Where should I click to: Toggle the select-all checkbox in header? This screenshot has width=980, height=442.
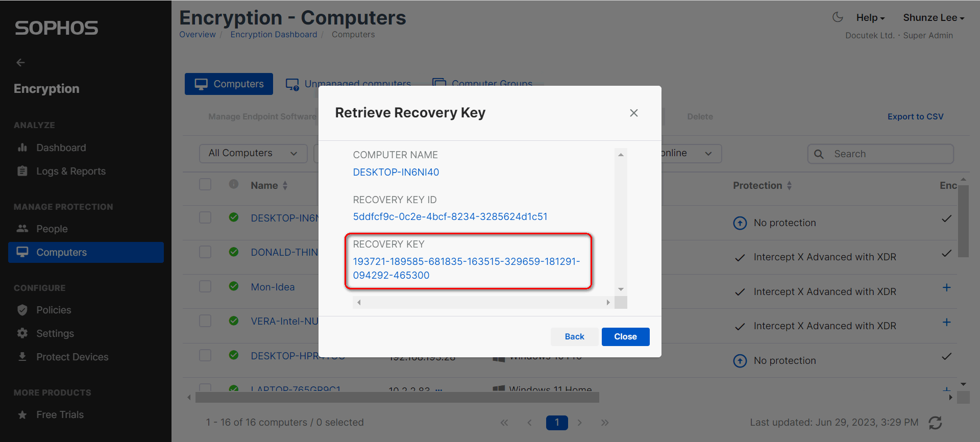click(x=205, y=184)
